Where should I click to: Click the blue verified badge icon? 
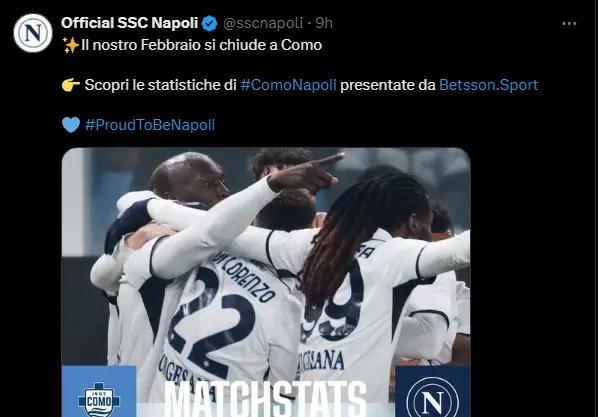[209, 23]
